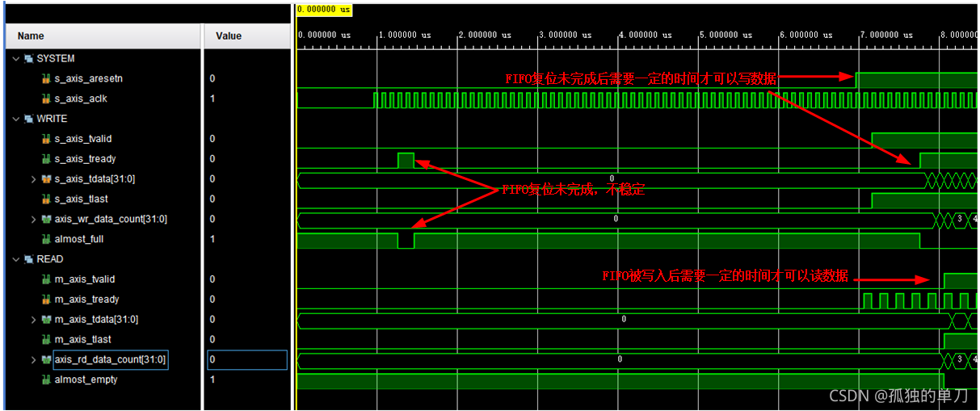
Task: Click the yellow 0.000000 us cursor marker
Action: (x=324, y=10)
